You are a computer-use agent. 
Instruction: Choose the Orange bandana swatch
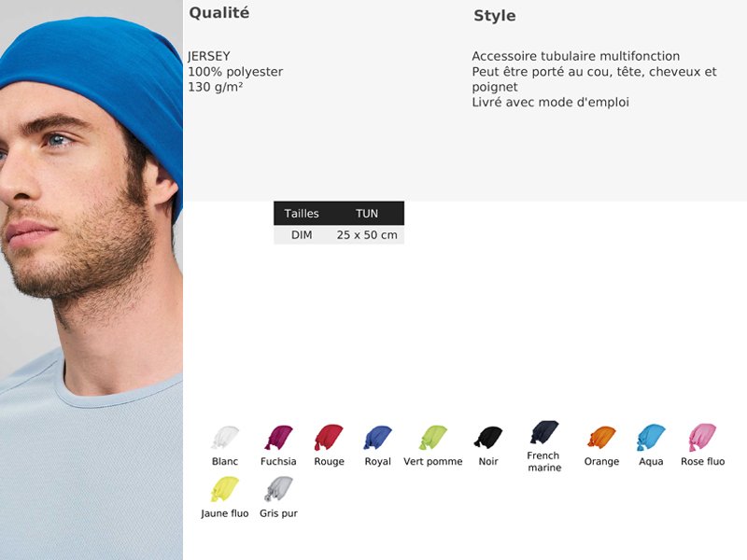coord(601,437)
